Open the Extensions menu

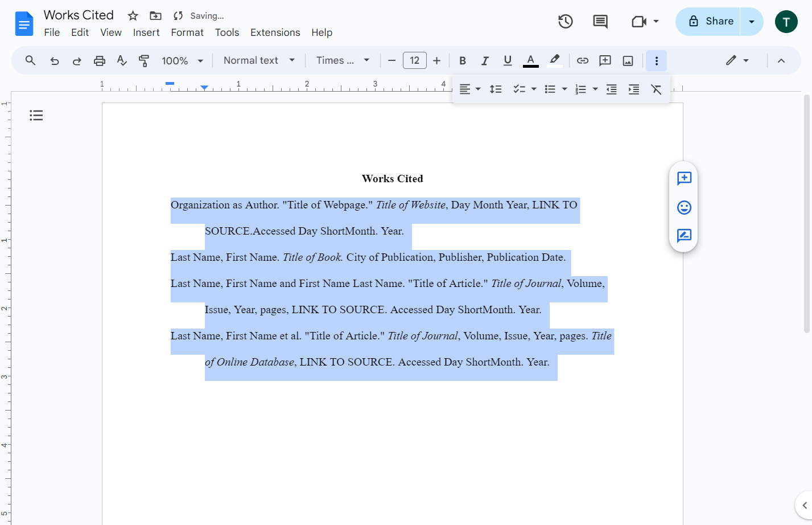tap(275, 32)
